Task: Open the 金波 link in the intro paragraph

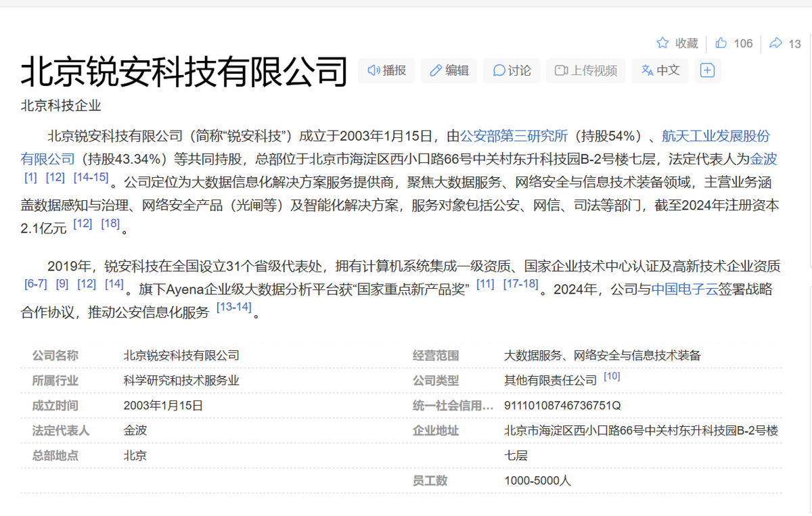Action: [763, 159]
